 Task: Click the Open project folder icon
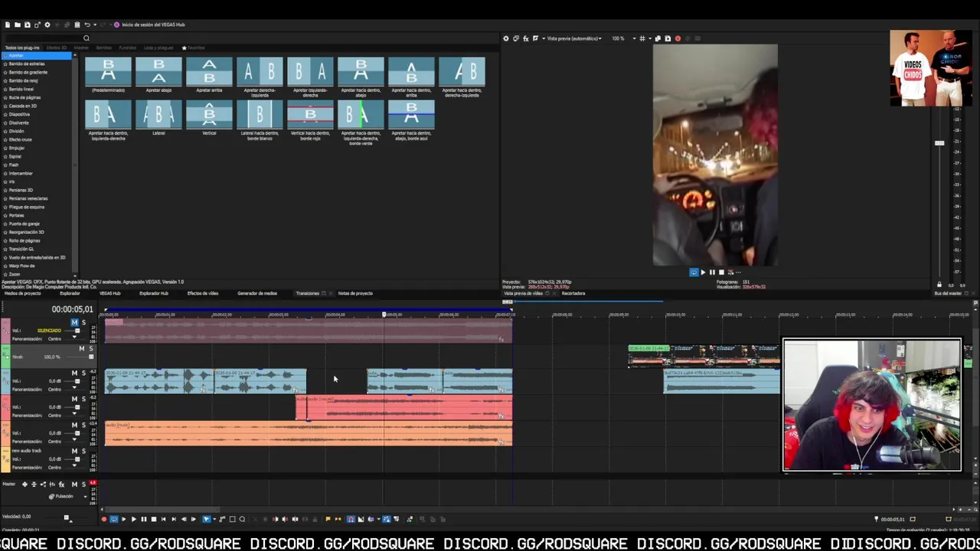(18, 24)
